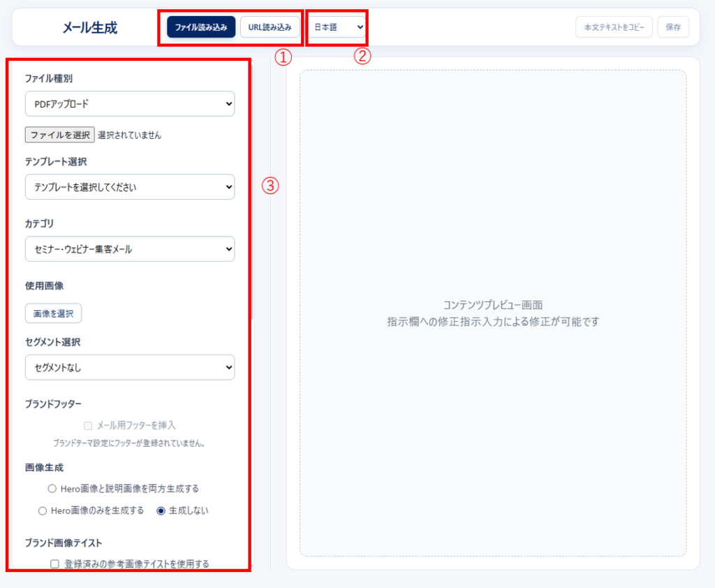715x588 pixels.
Task: Select the 生成しない radio option
Action: 161,511
